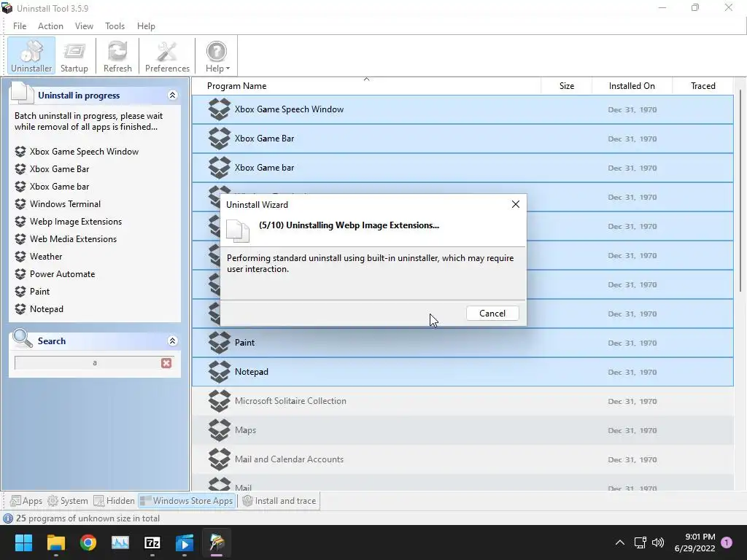This screenshot has height=560, width=747.
Task: Click the Paint row icon in list
Action: point(219,343)
